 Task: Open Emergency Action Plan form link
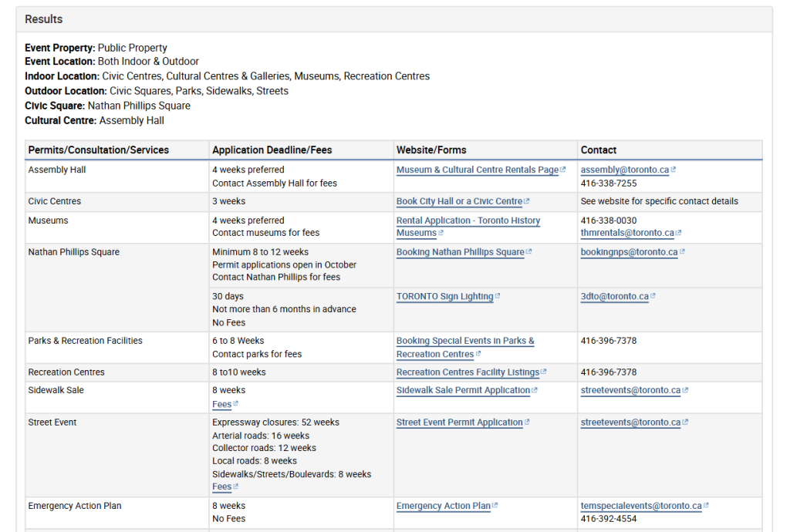443,507
